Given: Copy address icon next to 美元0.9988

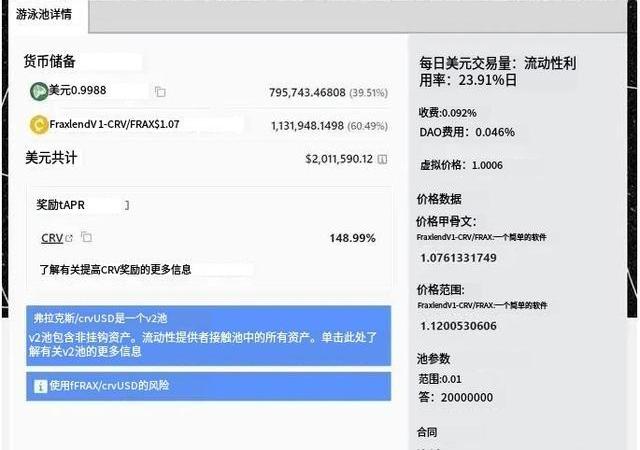Looking at the screenshot, I should (160, 91).
